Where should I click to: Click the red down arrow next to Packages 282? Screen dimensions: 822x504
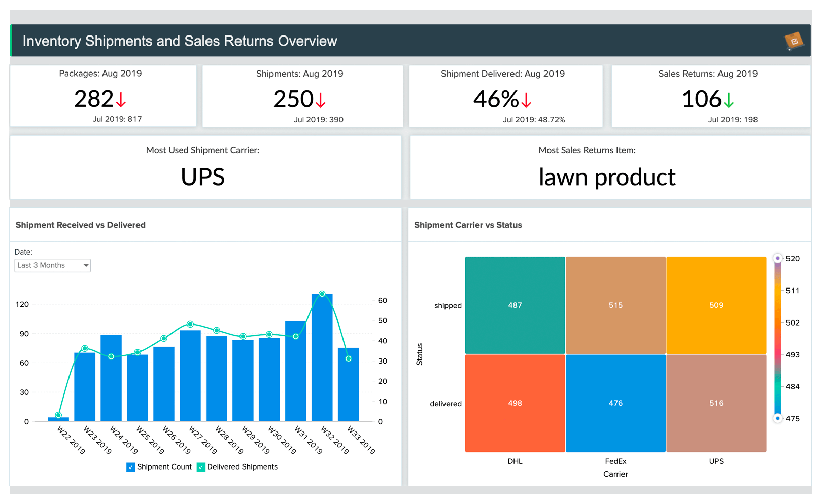point(120,100)
